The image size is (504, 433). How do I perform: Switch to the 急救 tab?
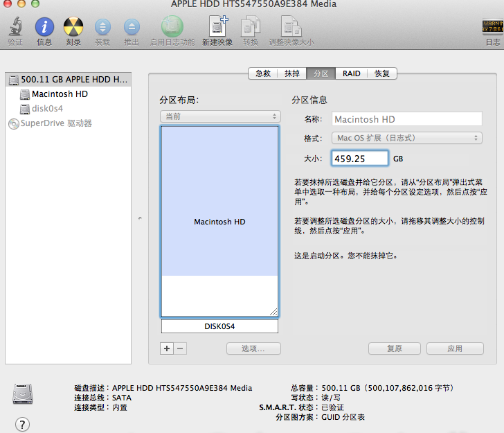[263, 73]
